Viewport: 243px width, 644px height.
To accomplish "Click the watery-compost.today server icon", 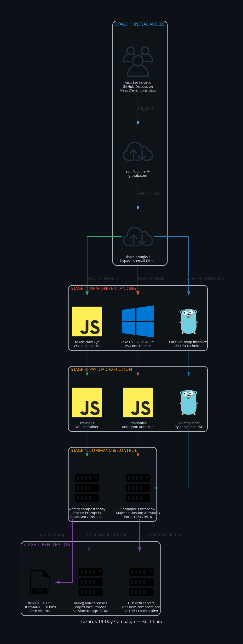I will point(87,488).
